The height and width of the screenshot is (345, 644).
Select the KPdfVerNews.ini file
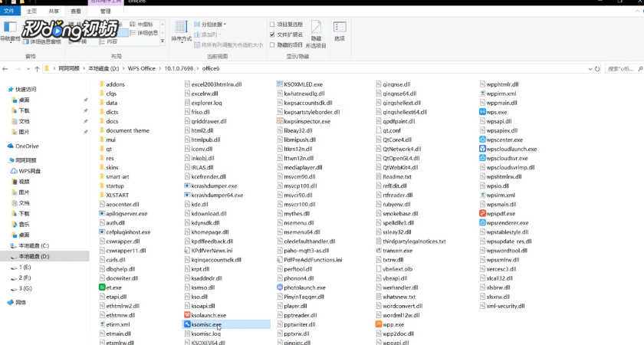pyautogui.click(x=209, y=251)
